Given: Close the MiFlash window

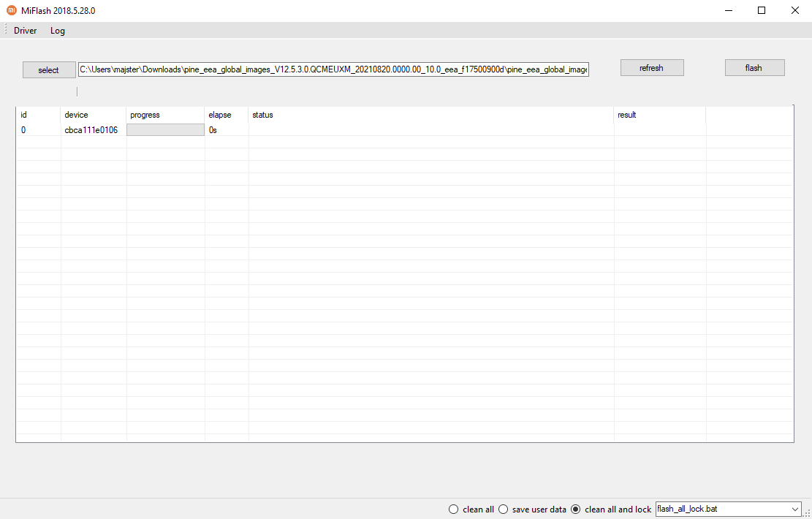Looking at the screenshot, I should pyautogui.click(x=794, y=11).
